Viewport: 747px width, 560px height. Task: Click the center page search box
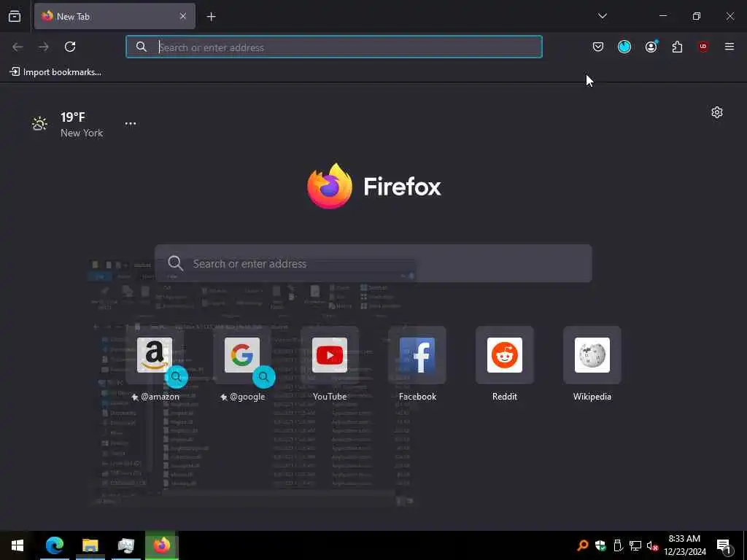[373, 263]
